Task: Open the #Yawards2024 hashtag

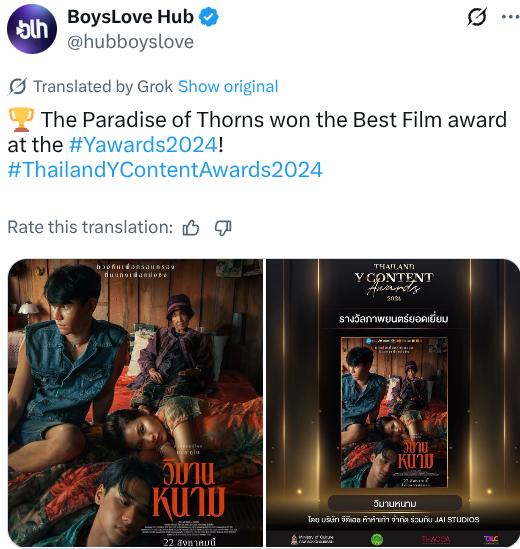Action: (x=144, y=145)
